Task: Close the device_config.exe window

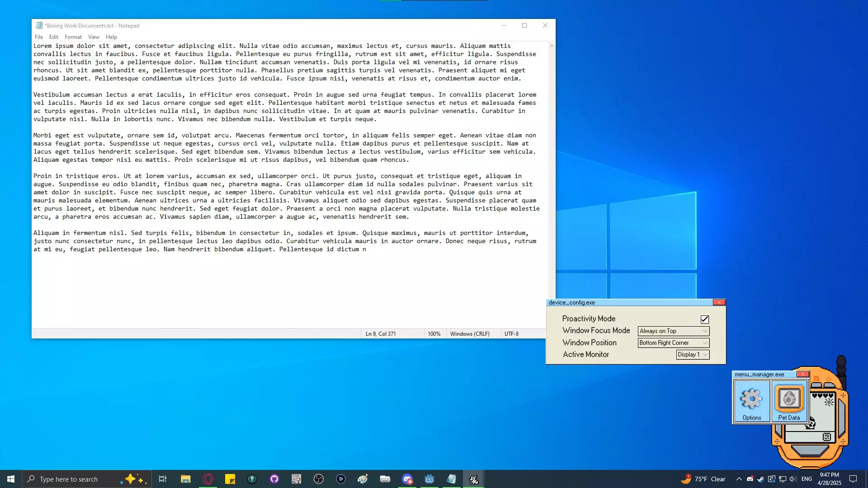Action: [x=719, y=302]
